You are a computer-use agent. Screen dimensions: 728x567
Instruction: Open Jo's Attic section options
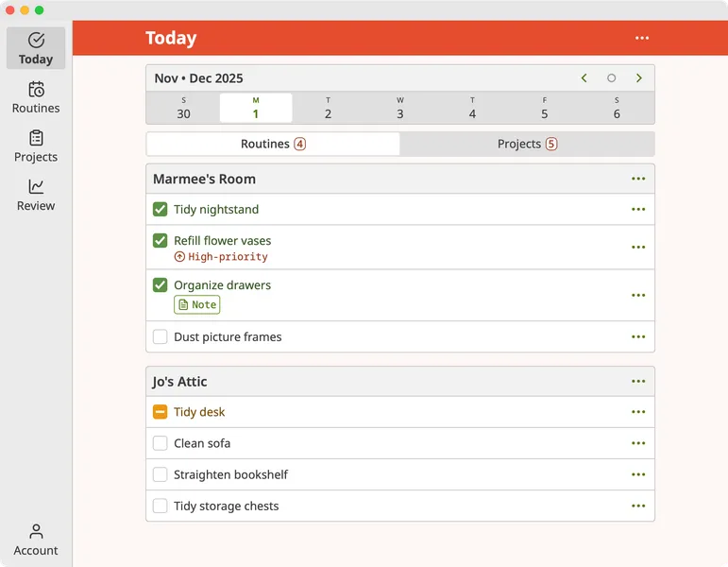tap(638, 382)
